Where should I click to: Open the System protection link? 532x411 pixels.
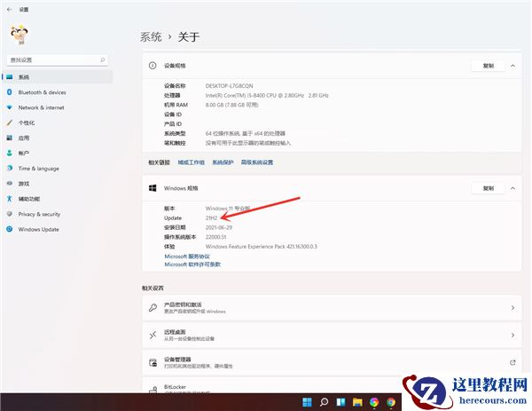point(223,162)
